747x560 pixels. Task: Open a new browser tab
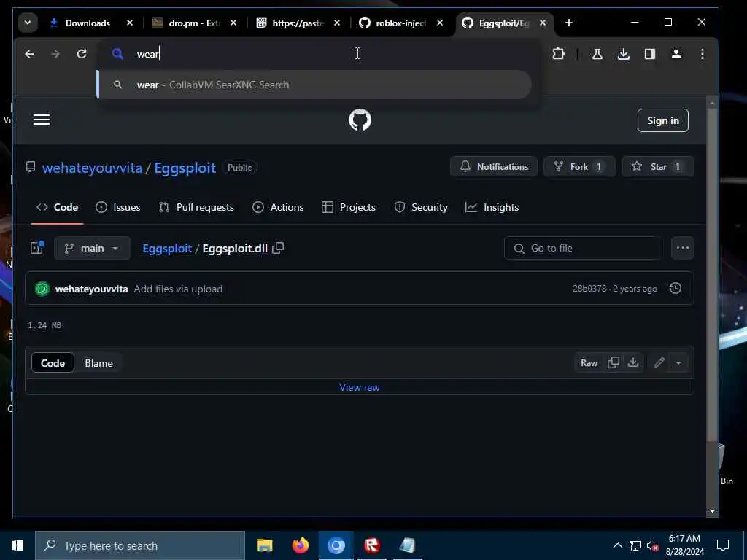click(569, 23)
